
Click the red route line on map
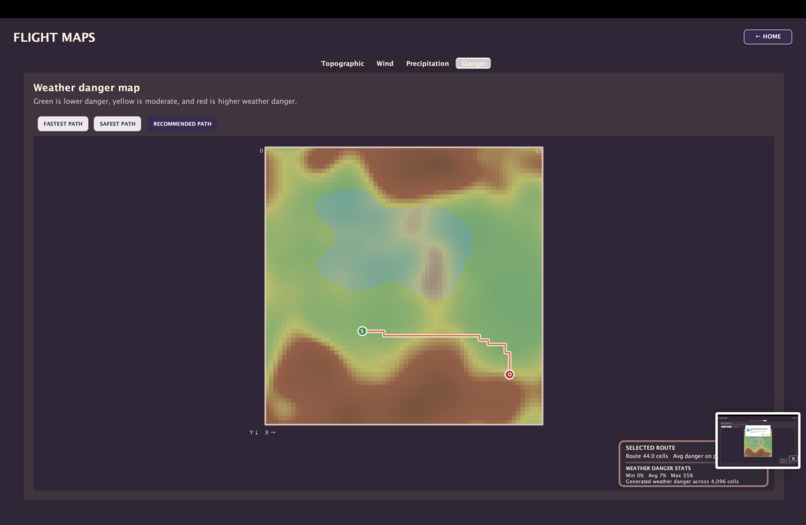tap(432, 336)
